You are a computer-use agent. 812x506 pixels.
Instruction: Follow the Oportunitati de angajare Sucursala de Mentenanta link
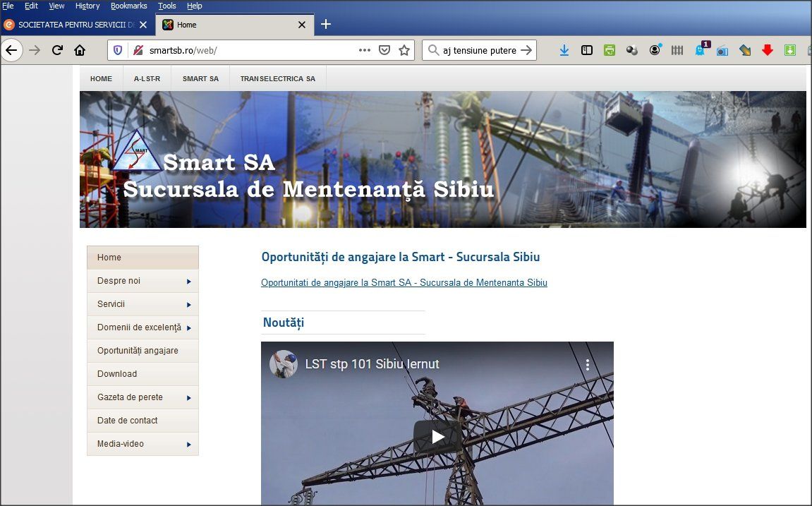coord(404,283)
